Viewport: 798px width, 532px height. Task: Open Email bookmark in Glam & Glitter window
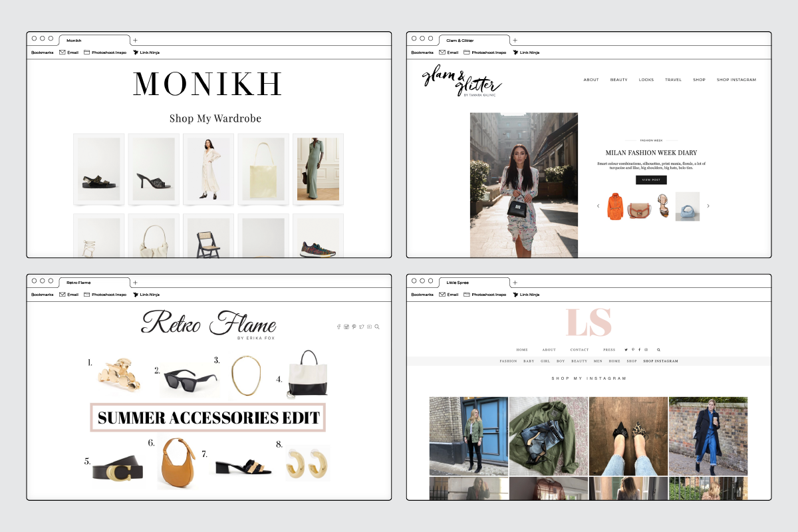click(449, 52)
